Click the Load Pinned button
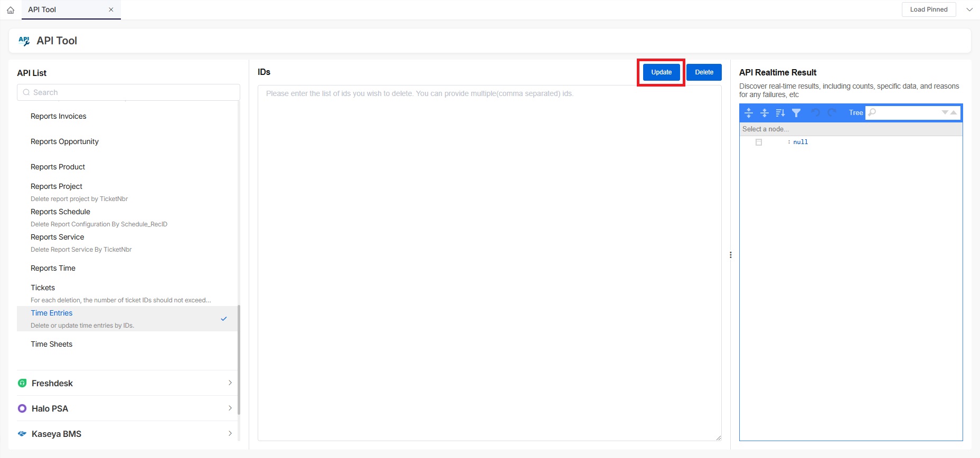 coord(928,9)
